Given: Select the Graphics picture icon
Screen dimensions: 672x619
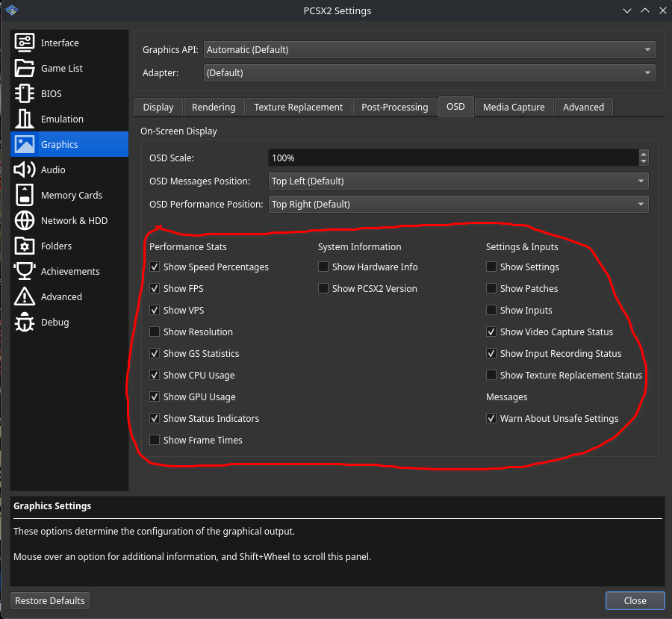Looking at the screenshot, I should point(25,144).
